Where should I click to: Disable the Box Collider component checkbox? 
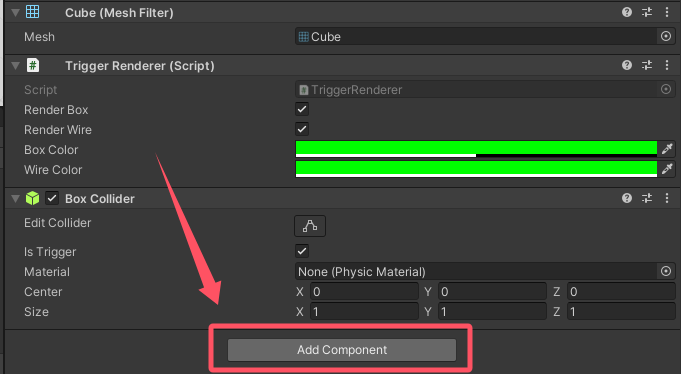pyautogui.click(x=52, y=199)
